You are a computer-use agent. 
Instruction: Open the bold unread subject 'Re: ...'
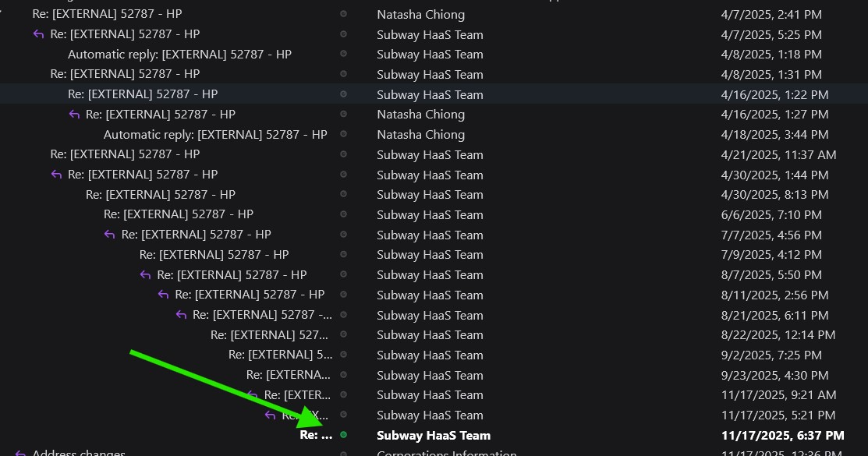click(316, 435)
